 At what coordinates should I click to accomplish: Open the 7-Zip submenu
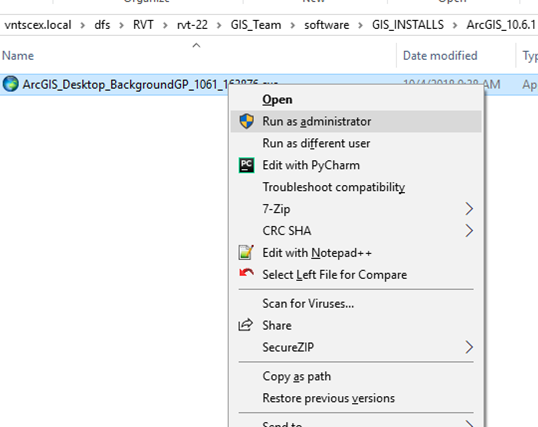356,209
